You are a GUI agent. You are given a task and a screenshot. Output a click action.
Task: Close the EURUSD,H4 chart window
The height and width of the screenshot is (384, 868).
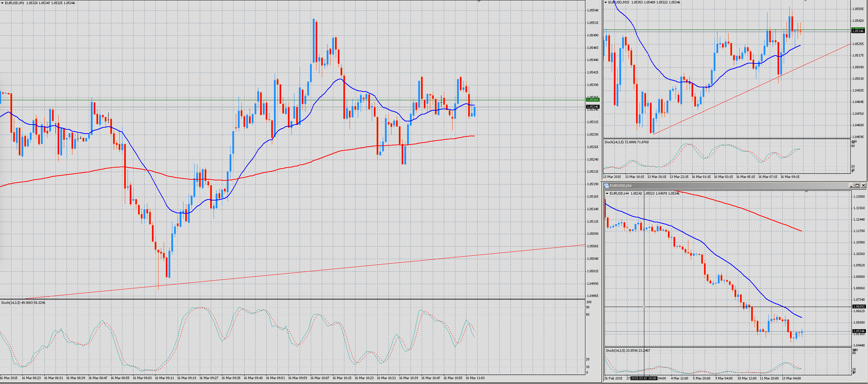pyautogui.click(x=863, y=186)
